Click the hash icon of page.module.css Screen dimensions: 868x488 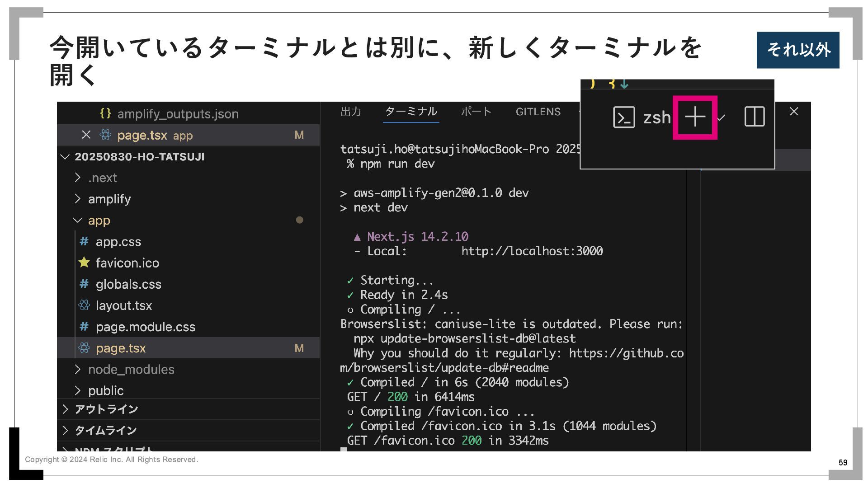click(x=84, y=326)
